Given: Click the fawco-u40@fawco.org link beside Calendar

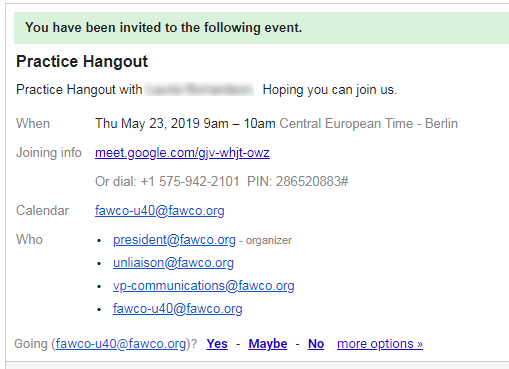Looking at the screenshot, I should (160, 211).
